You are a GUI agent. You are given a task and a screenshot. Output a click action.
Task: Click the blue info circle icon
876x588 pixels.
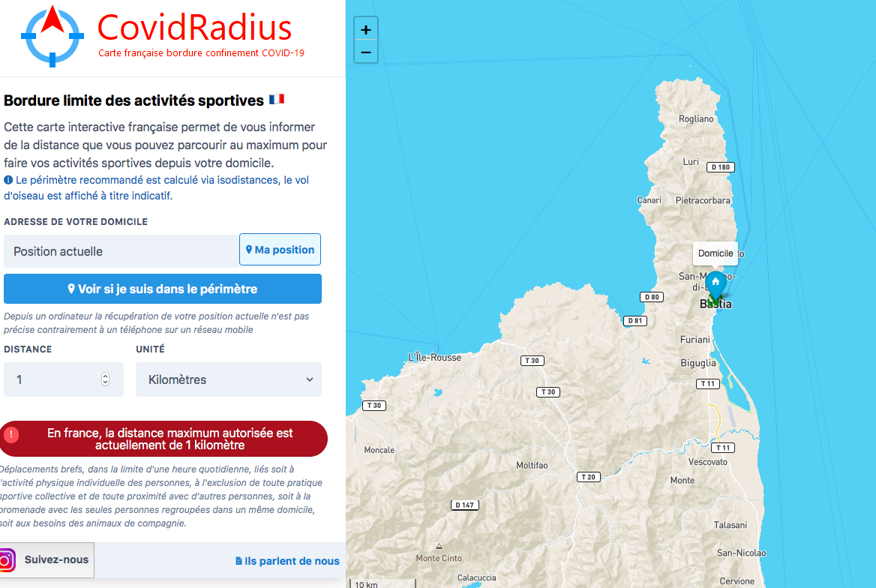(x=8, y=181)
